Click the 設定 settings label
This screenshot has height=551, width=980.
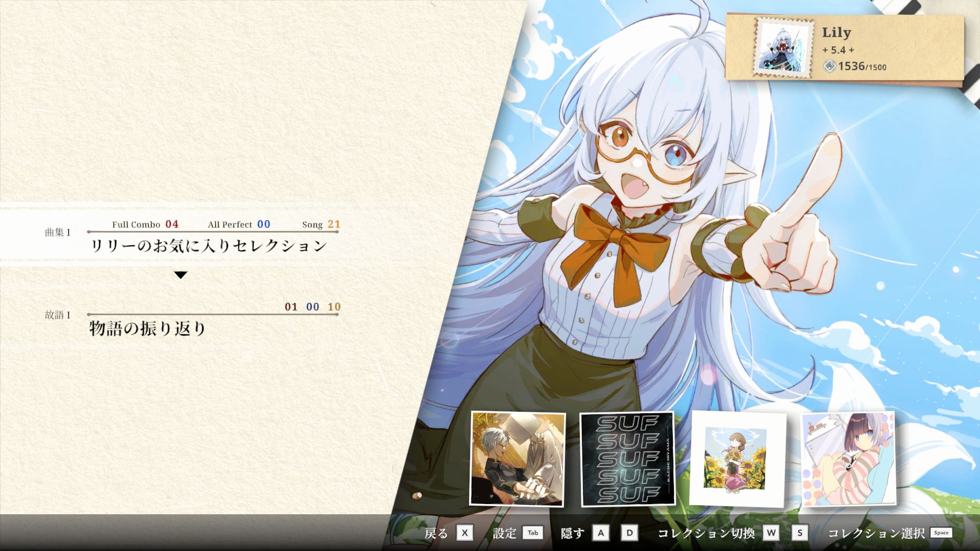(504, 533)
